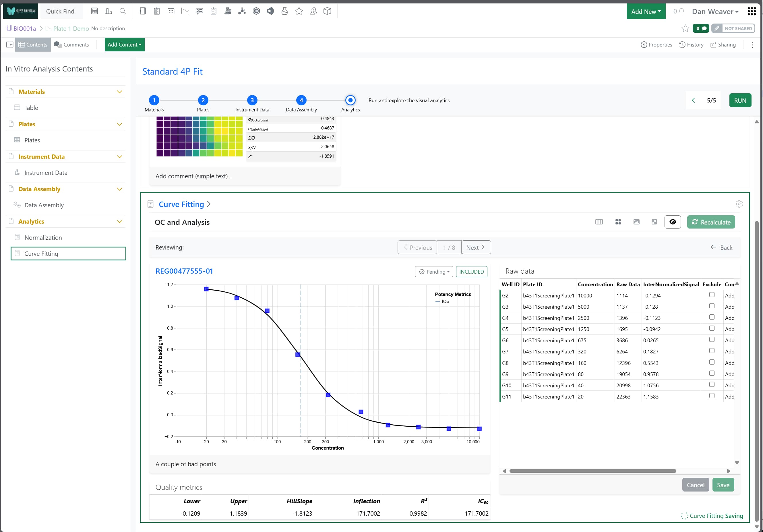The height and width of the screenshot is (532, 763).
Task: Click the flask icon in top toolbar
Action: click(x=284, y=11)
